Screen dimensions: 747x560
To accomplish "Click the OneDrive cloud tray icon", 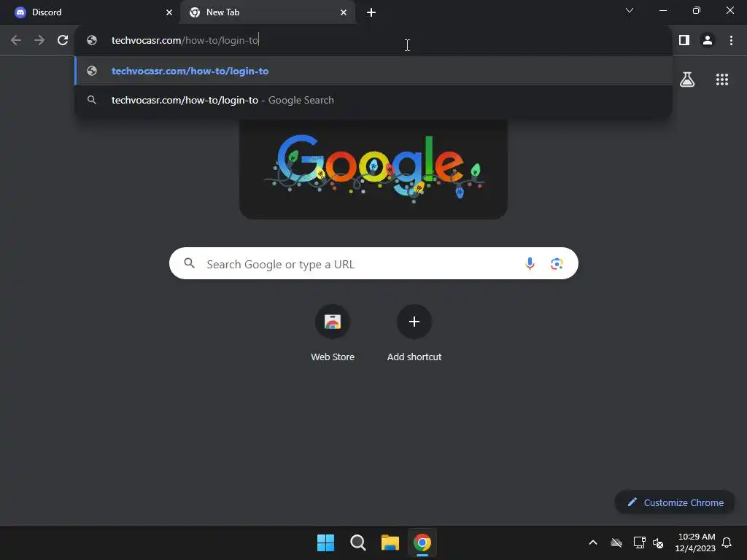I will coord(616,542).
